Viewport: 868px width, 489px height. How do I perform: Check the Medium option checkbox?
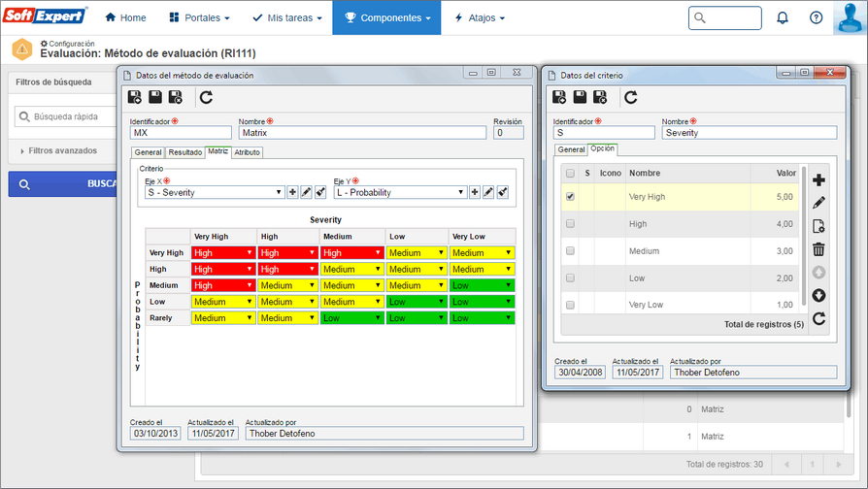570,250
